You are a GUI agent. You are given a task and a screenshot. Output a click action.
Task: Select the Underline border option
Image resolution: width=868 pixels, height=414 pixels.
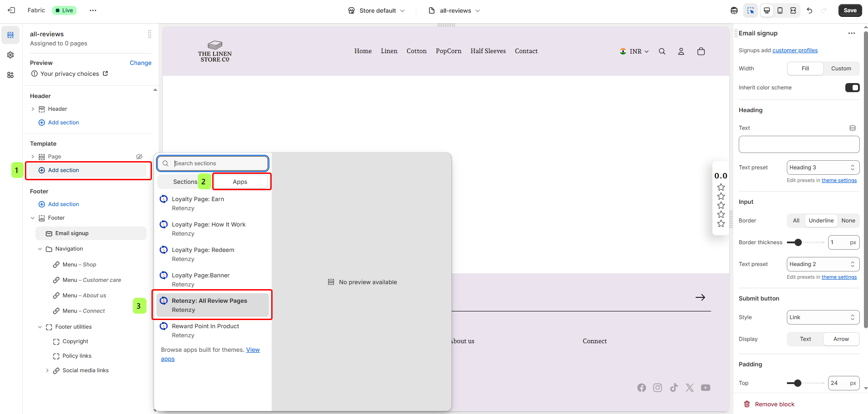(x=821, y=221)
